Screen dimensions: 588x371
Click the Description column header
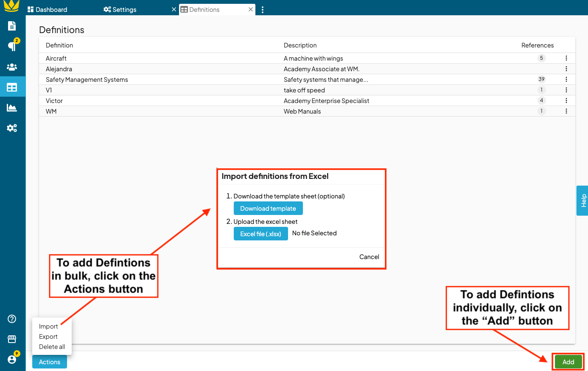(300, 45)
